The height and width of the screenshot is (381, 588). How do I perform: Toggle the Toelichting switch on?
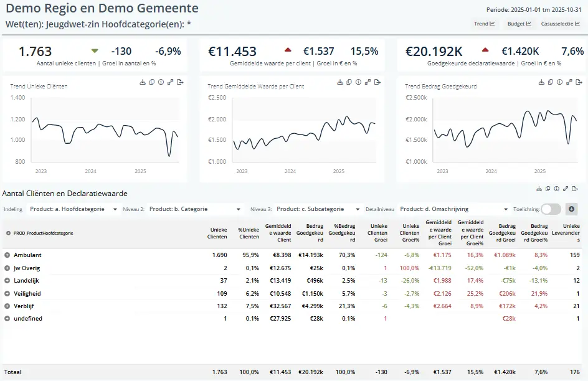[551, 209]
